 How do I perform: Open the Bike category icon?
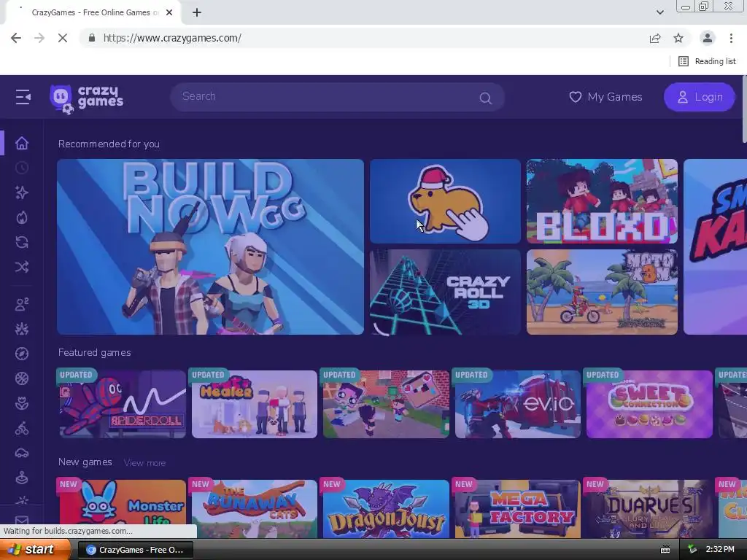(x=21, y=429)
